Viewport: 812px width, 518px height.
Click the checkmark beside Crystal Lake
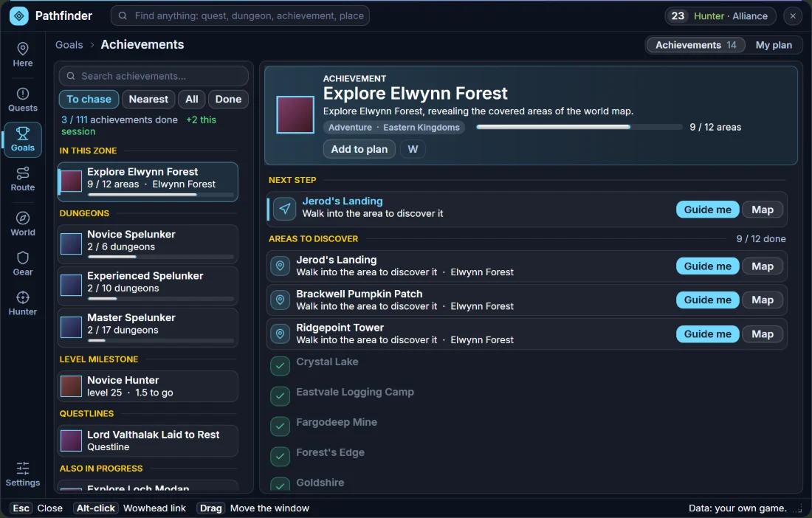(x=281, y=366)
